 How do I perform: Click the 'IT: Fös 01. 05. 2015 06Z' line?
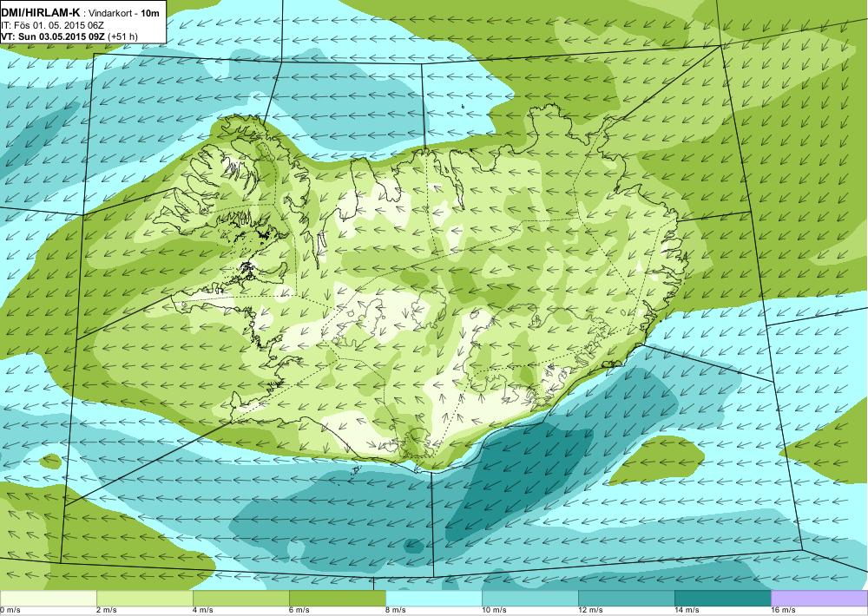pyautogui.click(x=53, y=26)
